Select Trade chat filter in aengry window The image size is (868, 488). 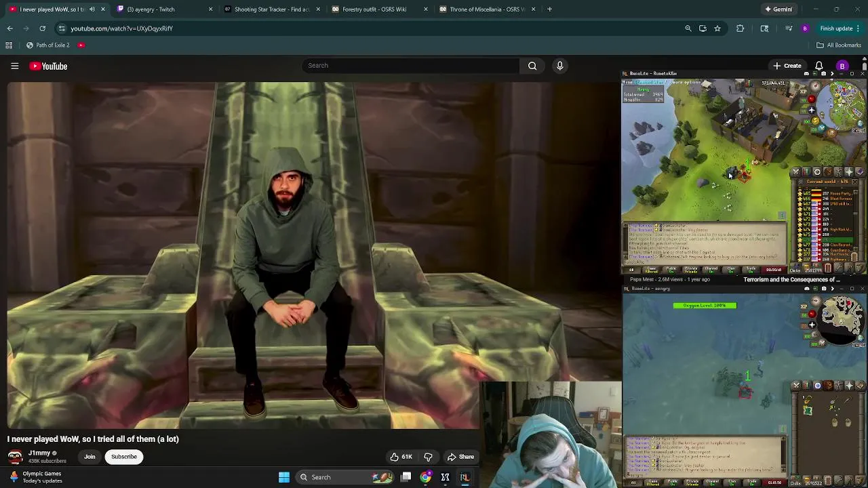coord(751,483)
